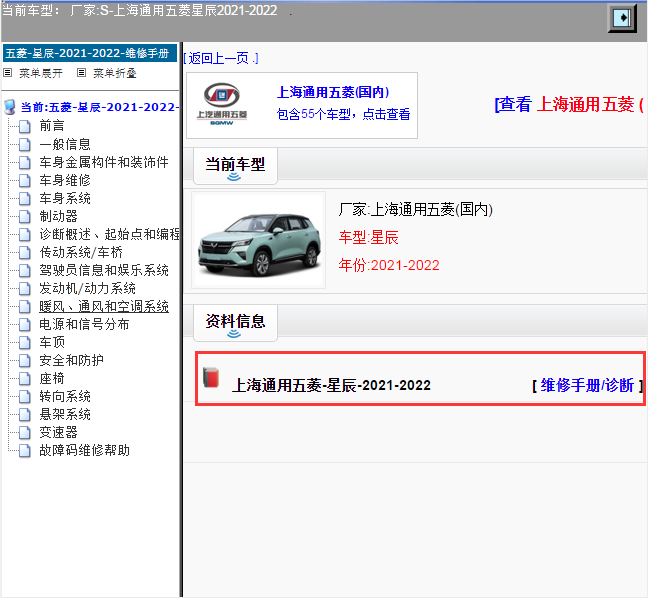Open the 车身系统 section

coord(65,198)
